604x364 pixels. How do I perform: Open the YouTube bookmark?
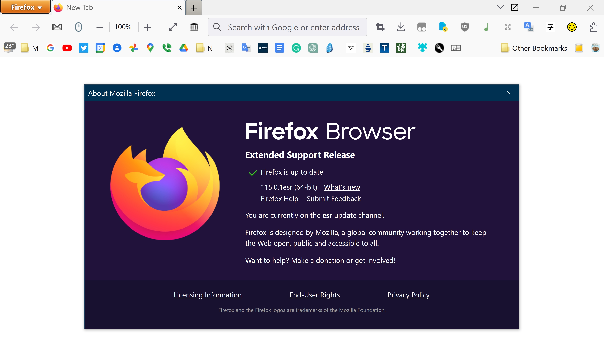67,48
